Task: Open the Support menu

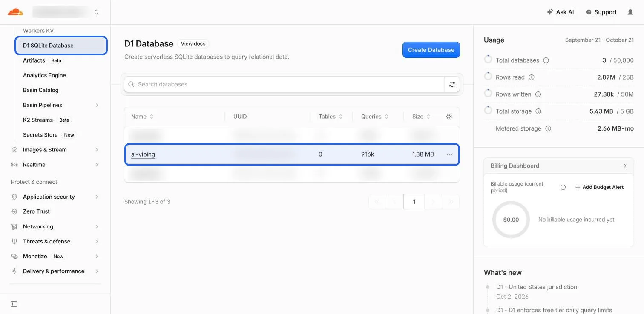Action: click(601, 12)
